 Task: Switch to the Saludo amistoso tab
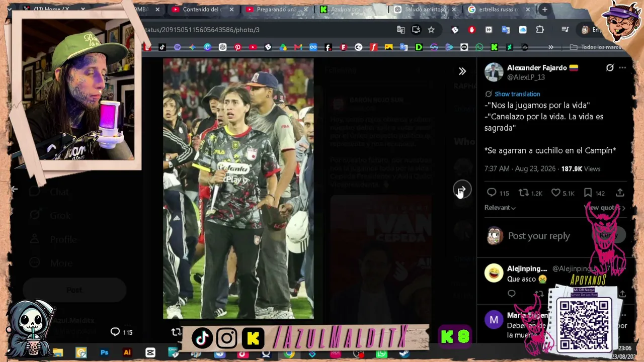(425, 10)
